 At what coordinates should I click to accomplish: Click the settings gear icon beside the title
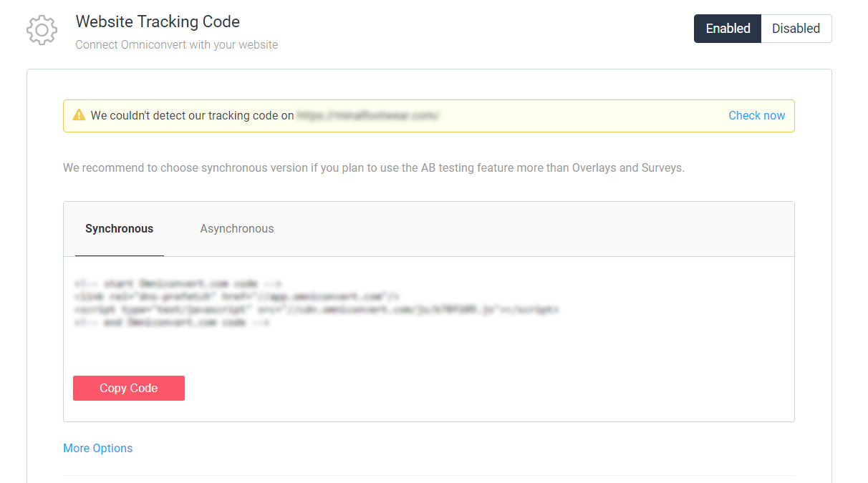click(x=42, y=30)
